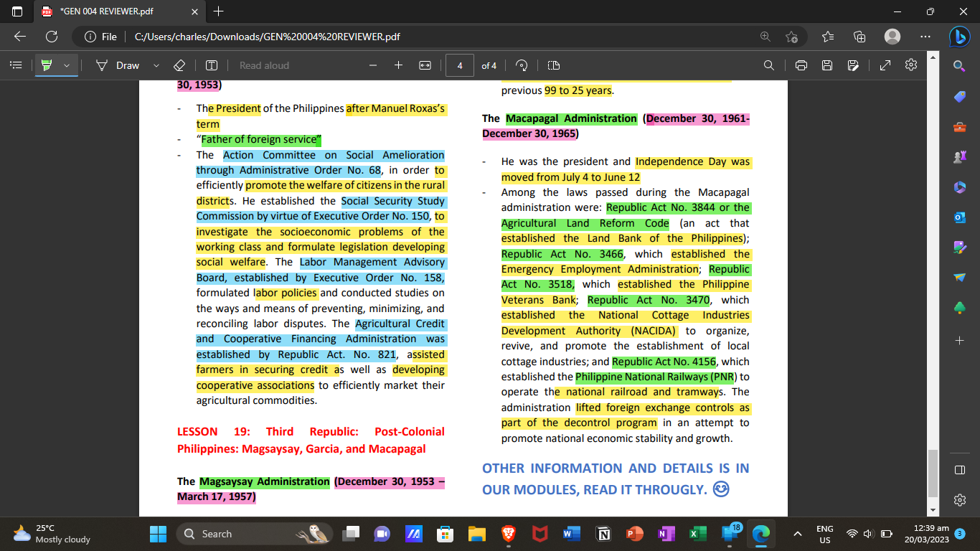
Task: Open the user profile menu
Action: [892, 37]
